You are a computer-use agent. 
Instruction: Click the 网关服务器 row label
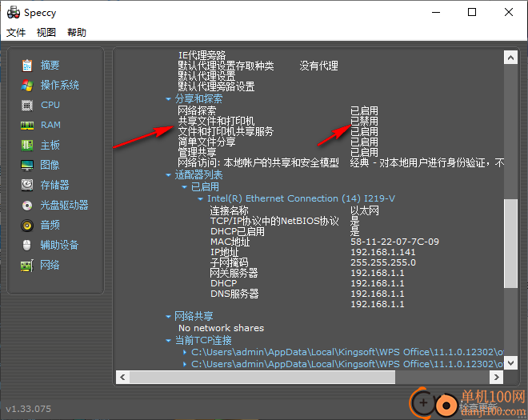[x=234, y=273]
